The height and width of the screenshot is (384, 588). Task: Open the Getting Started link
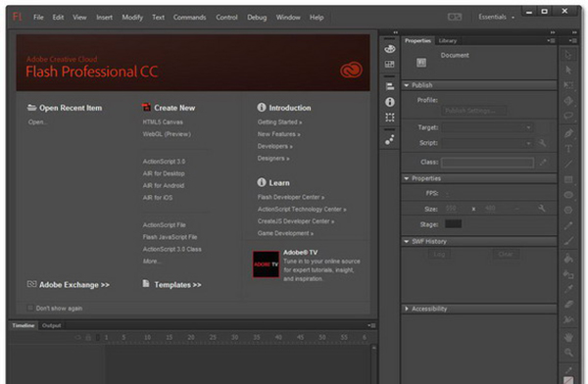tap(279, 121)
